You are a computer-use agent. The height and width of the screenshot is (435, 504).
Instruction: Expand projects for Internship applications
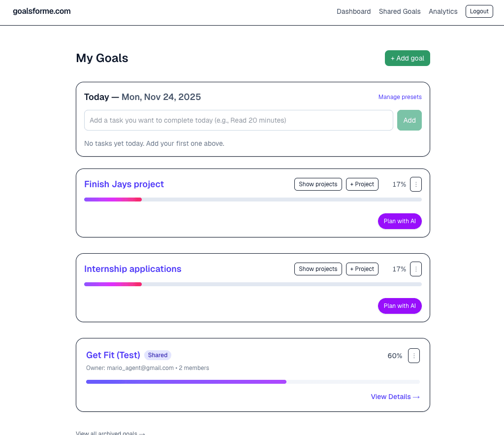tap(318, 268)
